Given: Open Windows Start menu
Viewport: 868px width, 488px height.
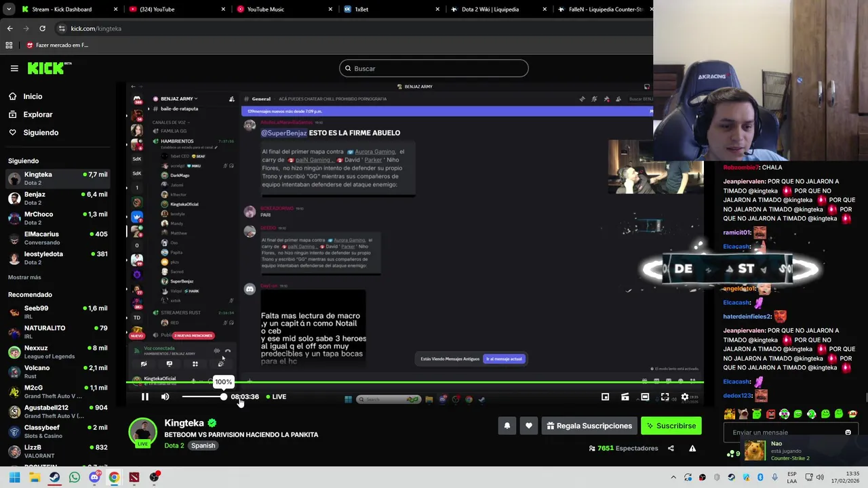Looking at the screenshot, I should pos(14,477).
